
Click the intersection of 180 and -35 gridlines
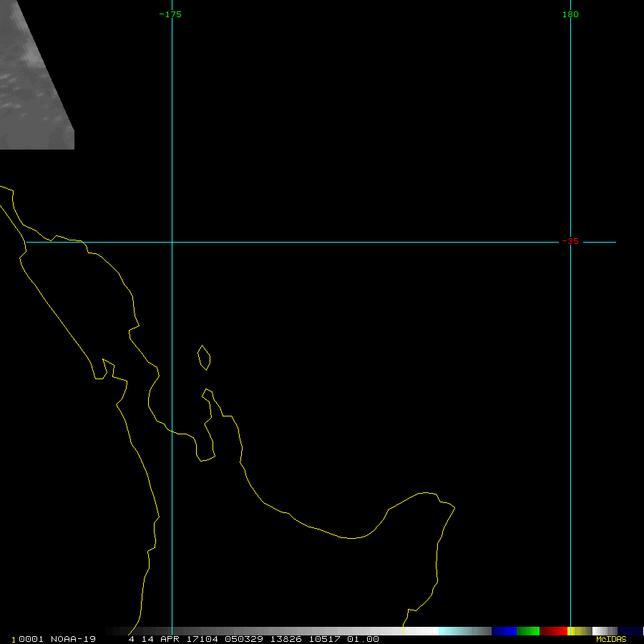click(x=570, y=242)
